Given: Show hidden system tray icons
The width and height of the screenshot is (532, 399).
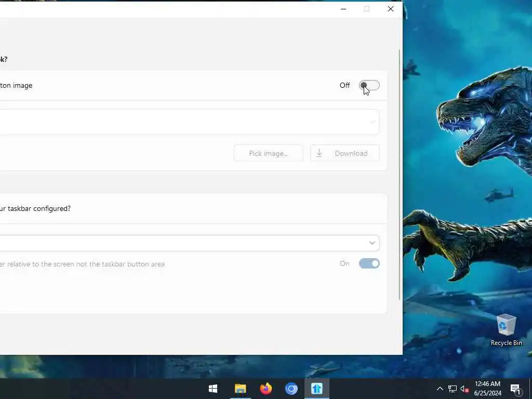Looking at the screenshot, I should point(440,389).
